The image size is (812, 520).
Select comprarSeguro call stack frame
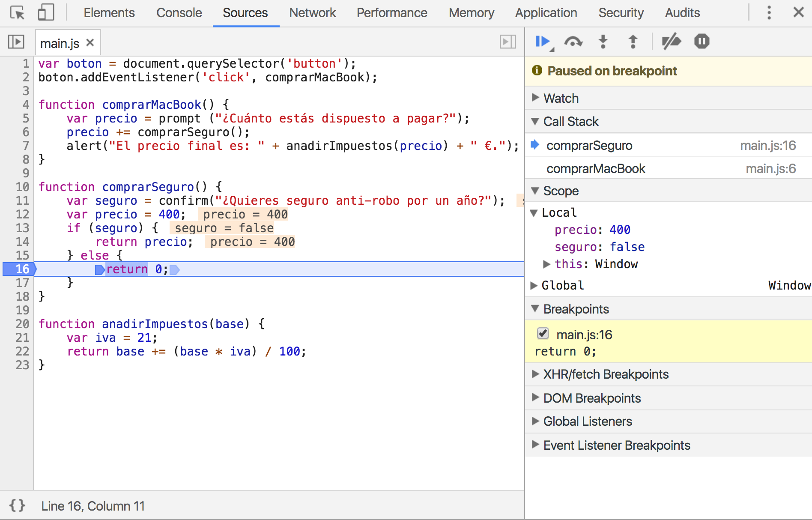(x=668, y=145)
